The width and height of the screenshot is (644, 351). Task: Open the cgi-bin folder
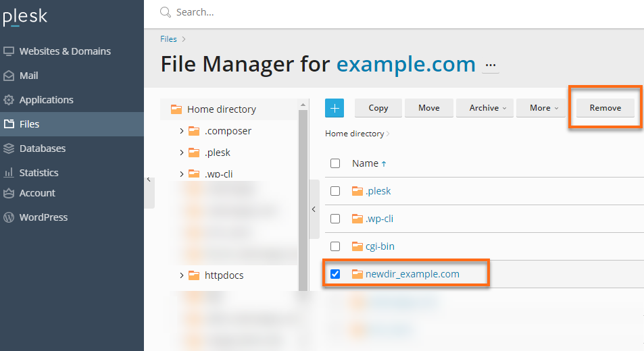tap(380, 246)
